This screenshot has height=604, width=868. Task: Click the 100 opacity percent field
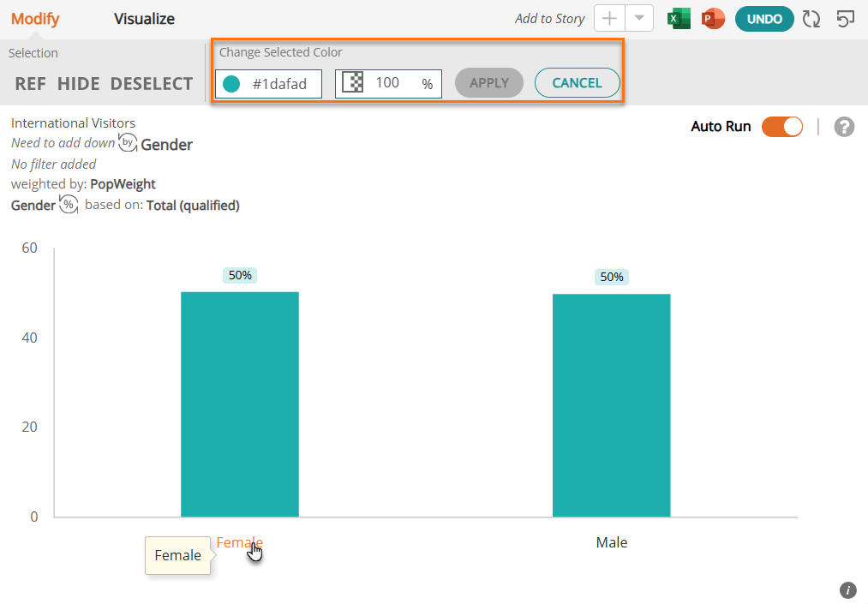pos(389,84)
